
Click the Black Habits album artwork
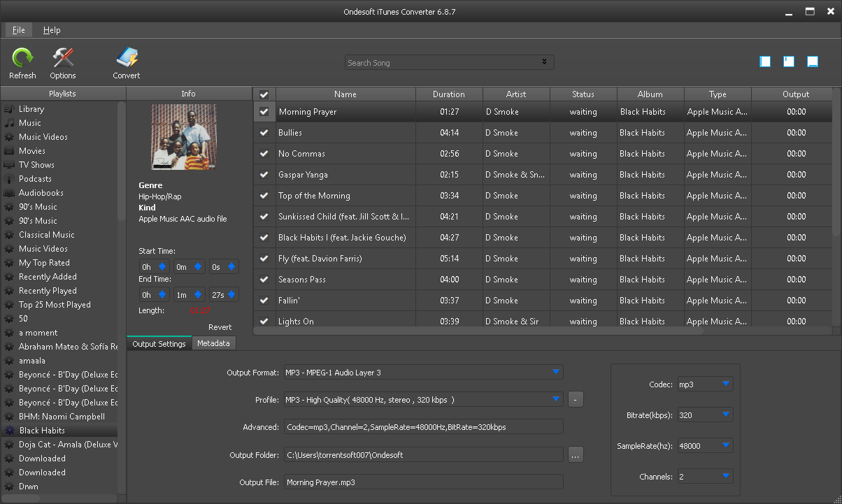pos(185,137)
